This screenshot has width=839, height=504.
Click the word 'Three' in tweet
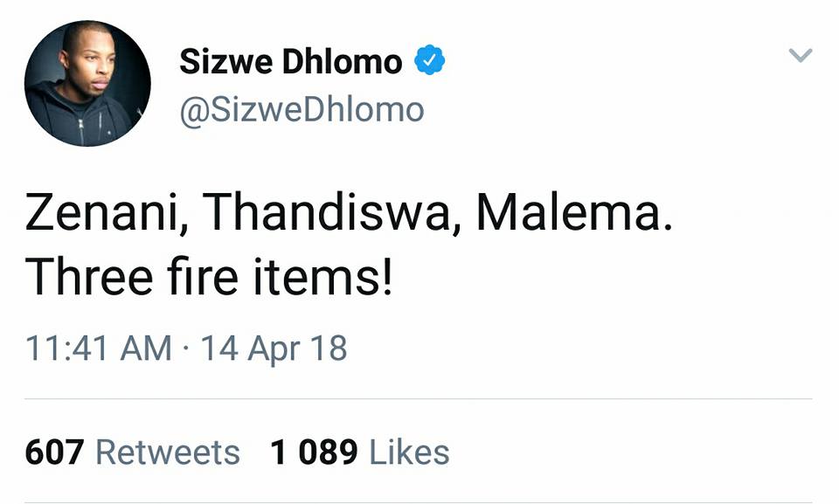[x=89, y=277]
